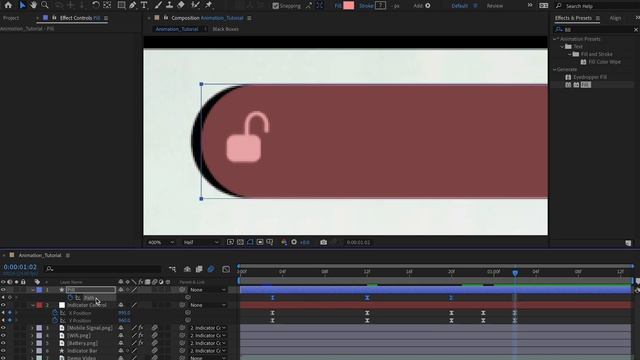Open the Stroke options link

click(366, 6)
